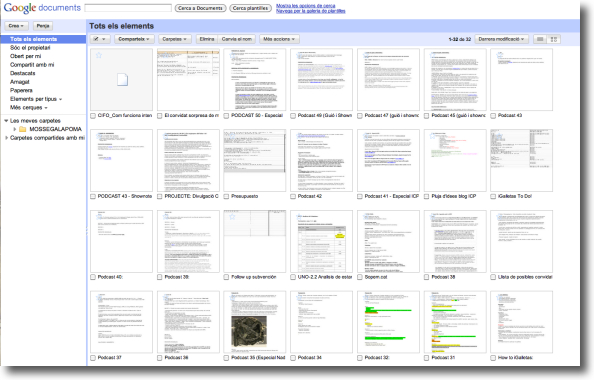The height and width of the screenshot is (380, 594).
Task: Star the CIFO_Com funciona document
Action: [99, 55]
